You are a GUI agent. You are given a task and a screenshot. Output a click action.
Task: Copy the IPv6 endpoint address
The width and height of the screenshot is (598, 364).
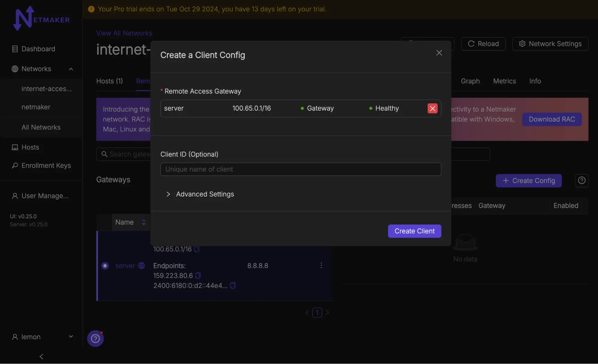233,286
